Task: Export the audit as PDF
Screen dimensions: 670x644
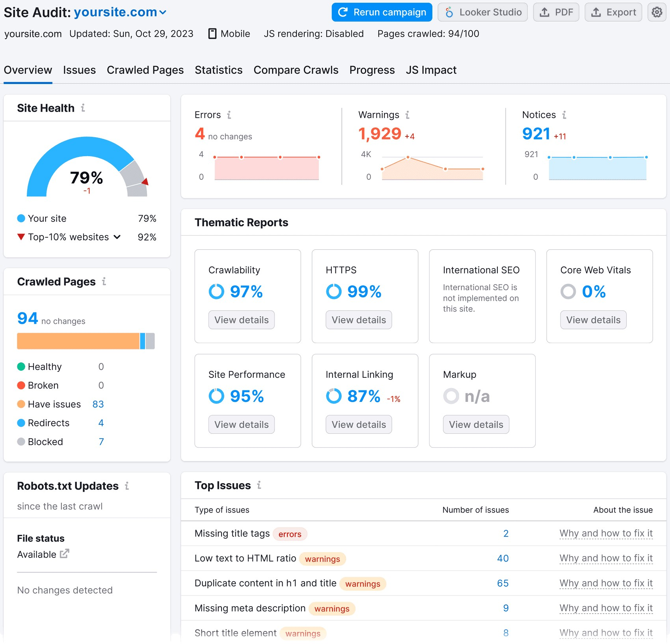Action: [556, 12]
